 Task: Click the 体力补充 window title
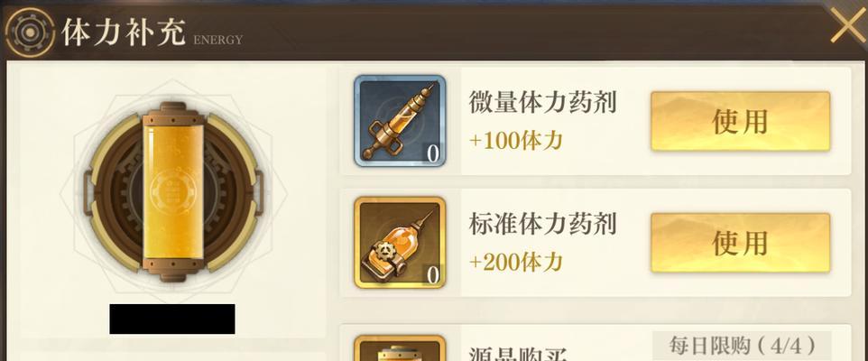point(124,32)
